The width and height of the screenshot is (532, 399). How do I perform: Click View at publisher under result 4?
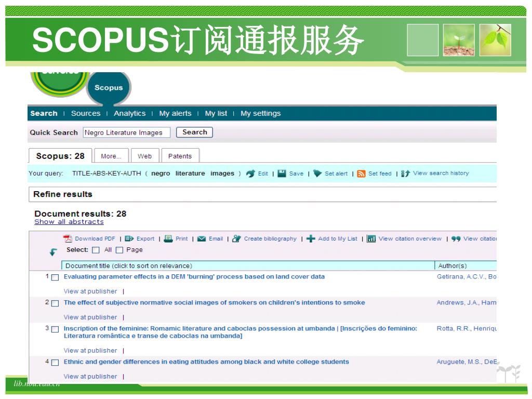(90, 376)
